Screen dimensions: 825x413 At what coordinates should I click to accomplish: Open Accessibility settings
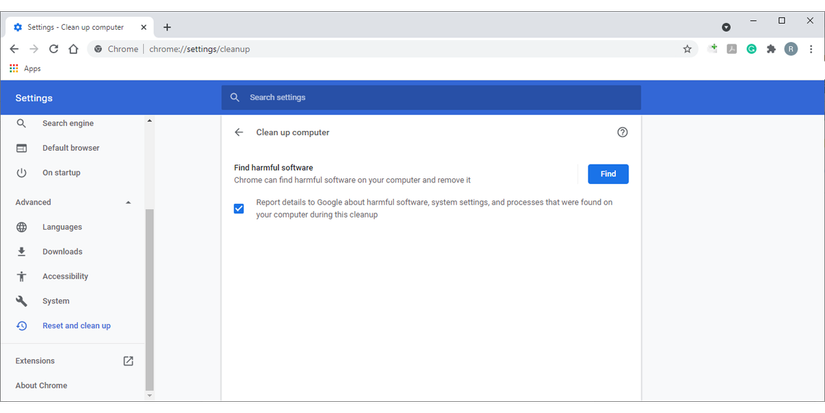tap(65, 276)
